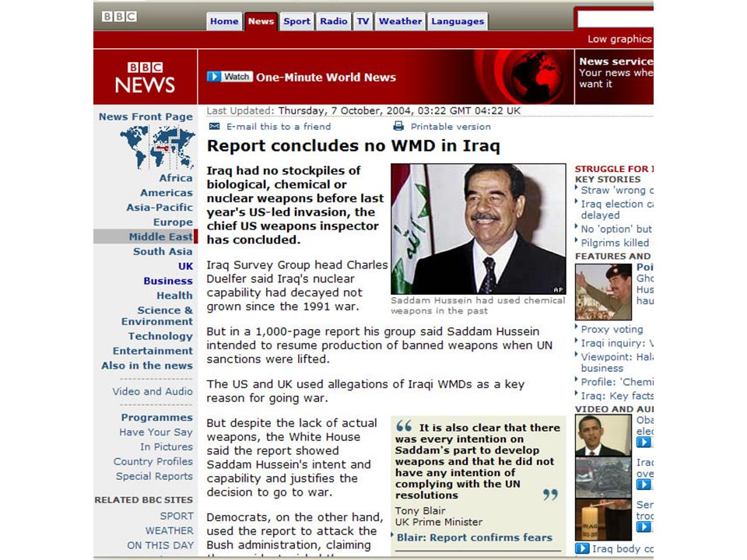Go to News Front Page
This screenshot has width=747, height=560.
click(x=146, y=117)
